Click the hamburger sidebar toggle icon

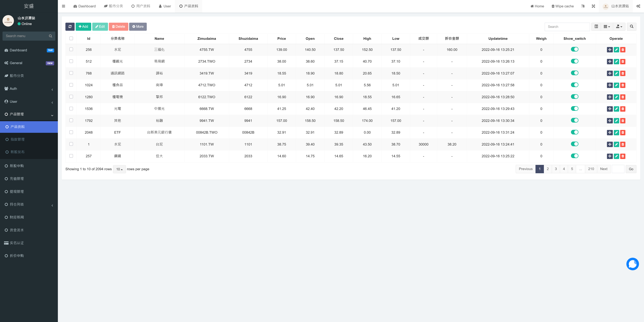pos(64,6)
